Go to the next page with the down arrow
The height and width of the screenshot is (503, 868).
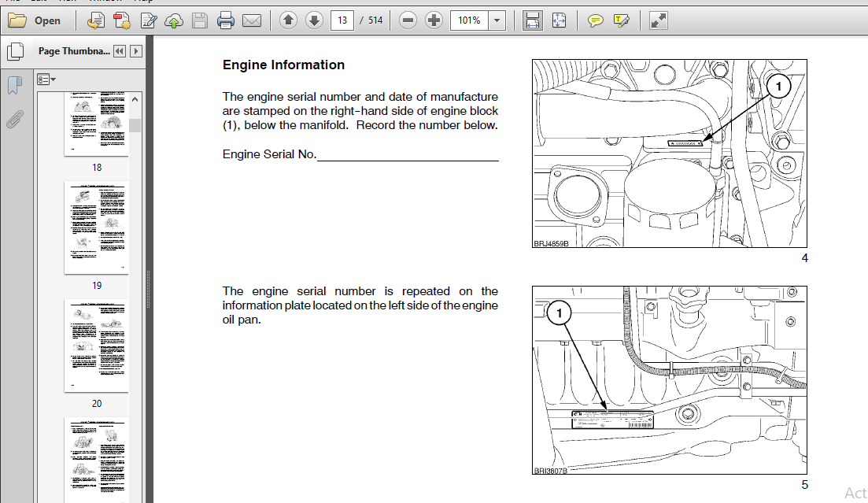pos(314,20)
